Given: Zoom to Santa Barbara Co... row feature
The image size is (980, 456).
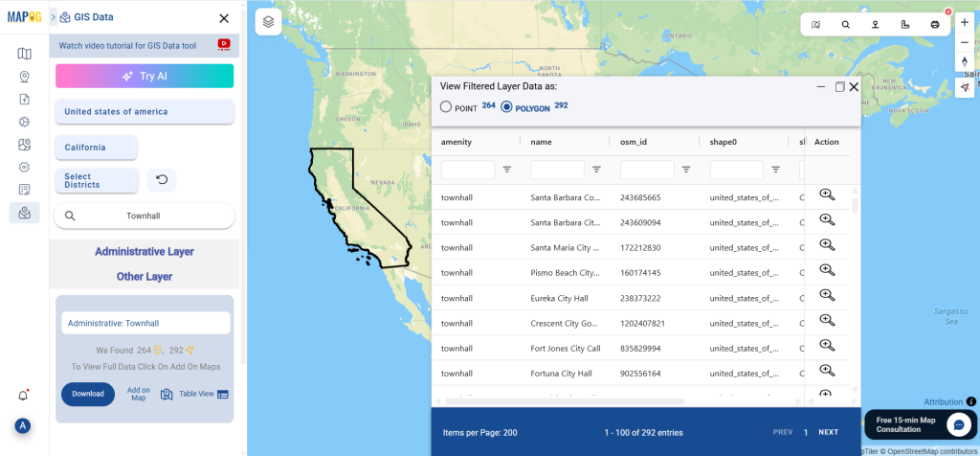Looking at the screenshot, I should point(827,194).
